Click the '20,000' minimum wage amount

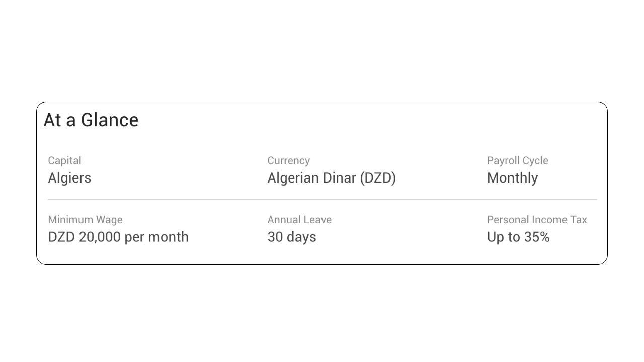point(100,237)
